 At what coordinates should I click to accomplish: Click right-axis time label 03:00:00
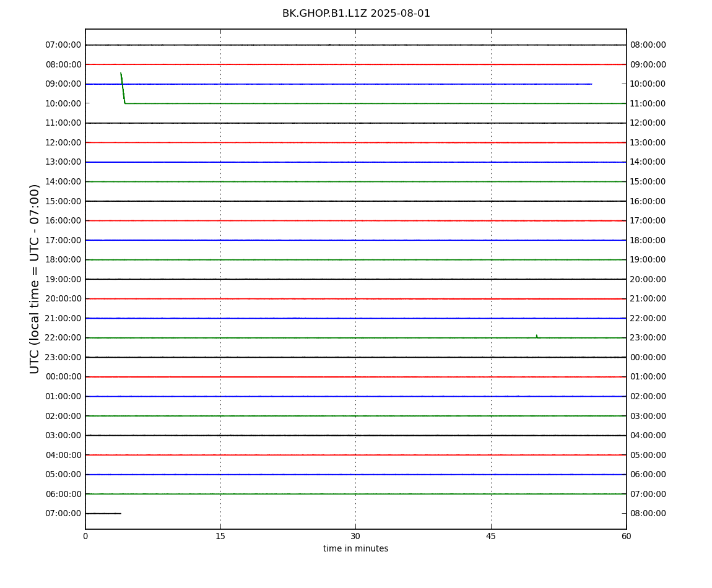tap(648, 416)
